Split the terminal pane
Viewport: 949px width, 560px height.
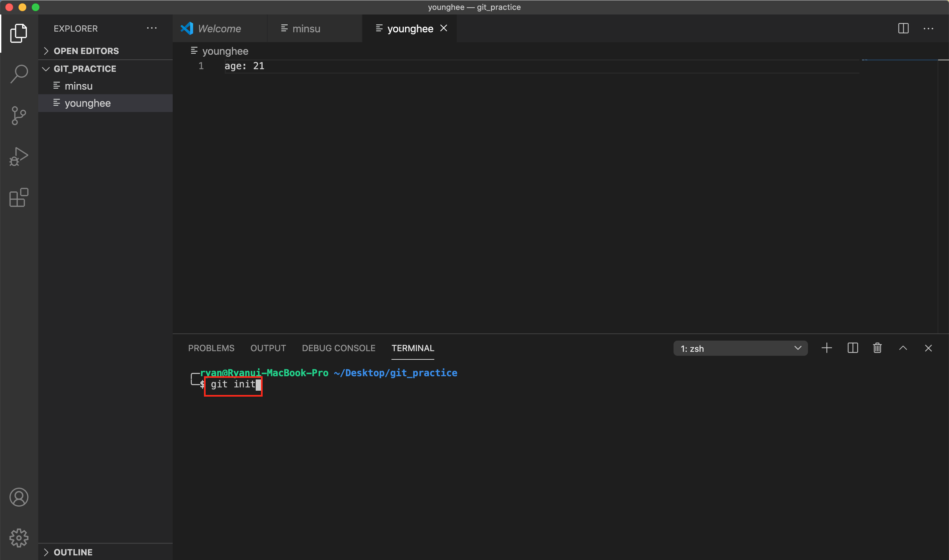click(852, 348)
